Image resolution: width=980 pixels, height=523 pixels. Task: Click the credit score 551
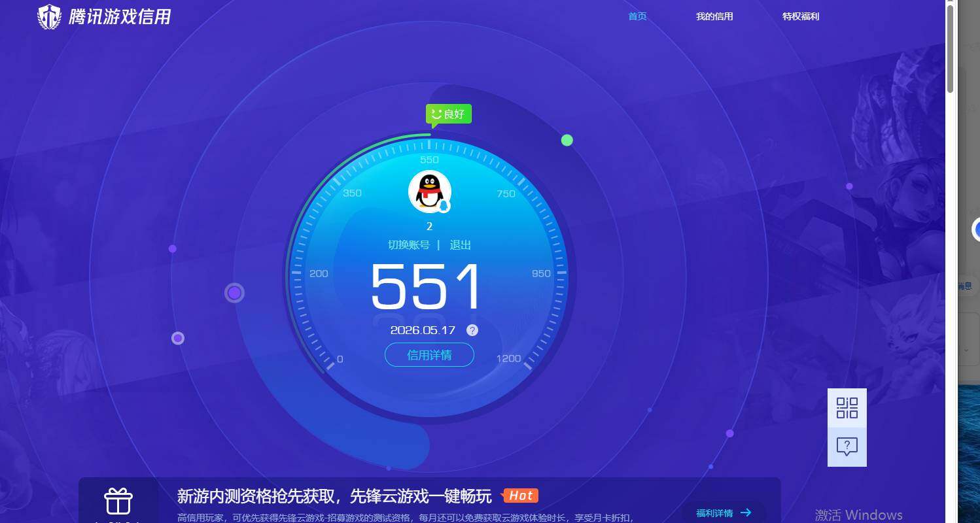[x=426, y=286]
